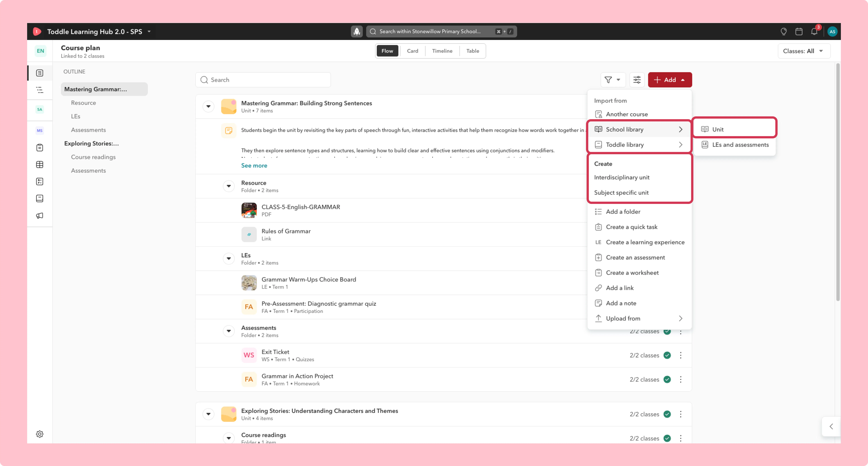The width and height of the screenshot is (868, 466).
Task: Choose Interdisciplinary unit
Action: (640, 178)
